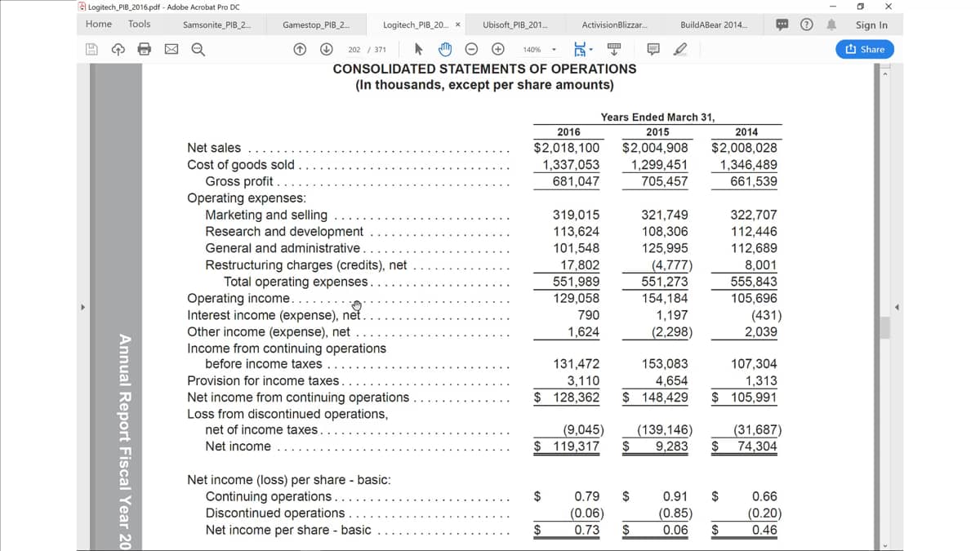Expand fit page options dropdown arrow
Screen dimensions: 980x551
tap(591, 49)
